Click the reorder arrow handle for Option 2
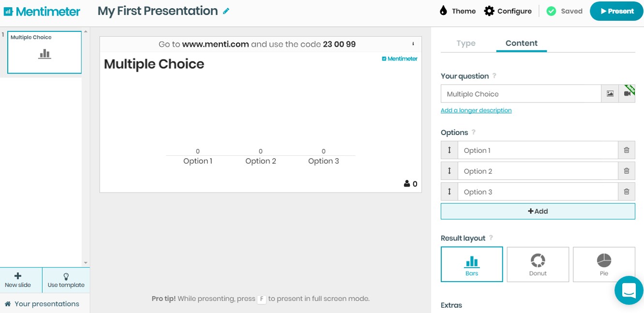Image resolution: width=644 pixels, height=313 pixels. (449, 171)
